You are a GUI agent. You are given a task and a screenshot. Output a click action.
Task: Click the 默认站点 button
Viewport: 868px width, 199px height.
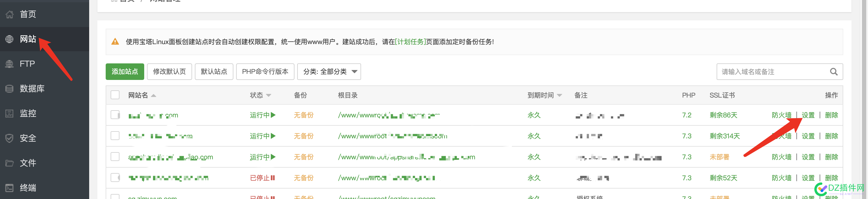214,72
